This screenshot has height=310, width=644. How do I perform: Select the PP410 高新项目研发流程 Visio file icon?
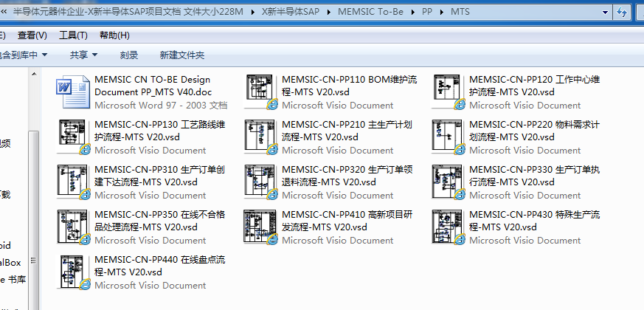pyautogui.click(x=261, y=227)
